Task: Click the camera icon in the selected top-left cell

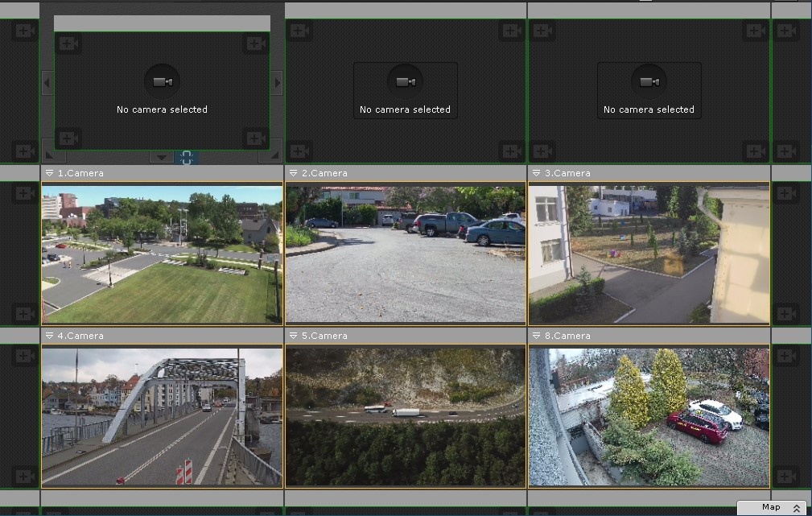Action: (x=162, y=82)
